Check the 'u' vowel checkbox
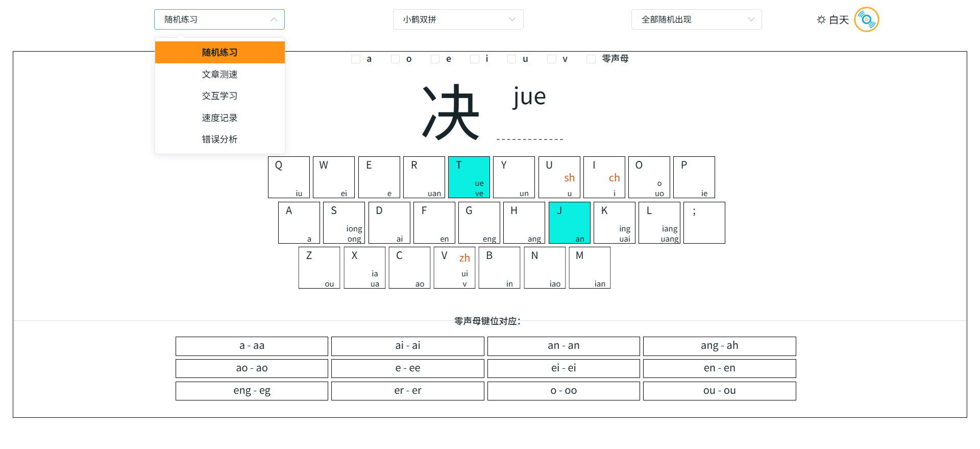 511,59
